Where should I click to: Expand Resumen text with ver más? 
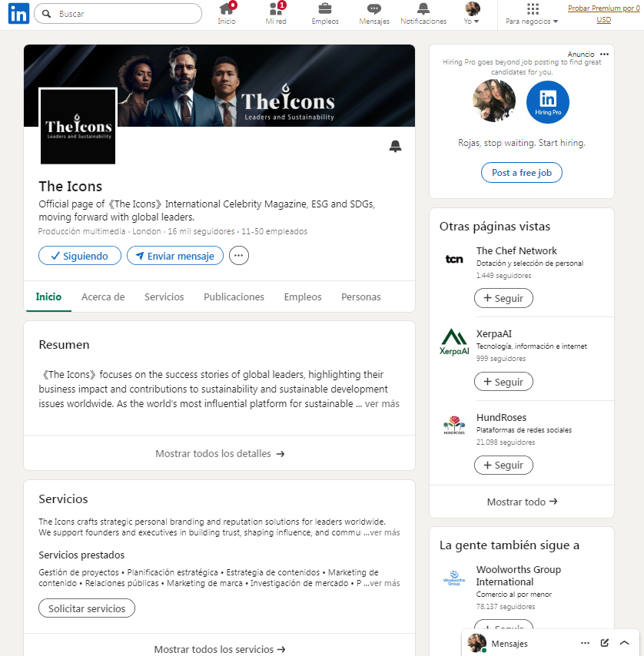pyautogui.click(x=382, y=404)
